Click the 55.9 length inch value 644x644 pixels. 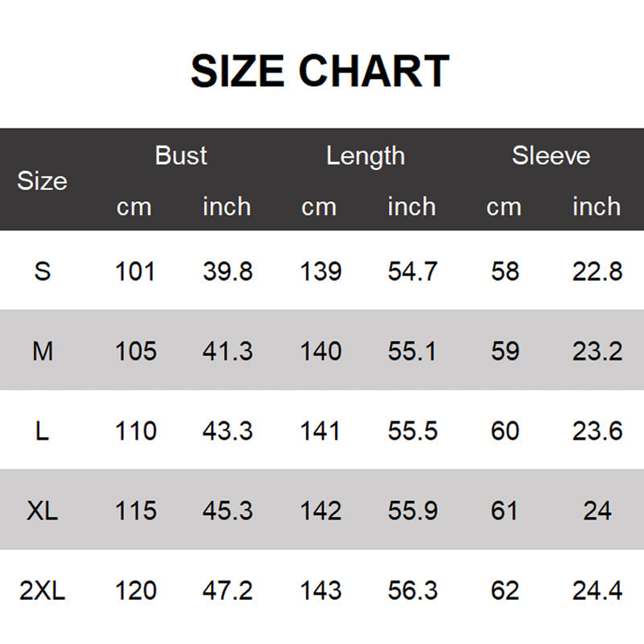coord(413,510)
